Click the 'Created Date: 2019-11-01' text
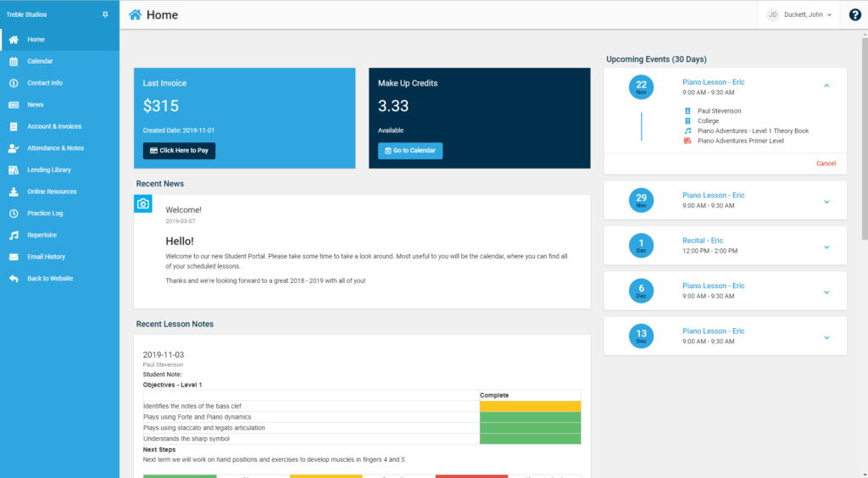Image resolution: width=868 pixels, height=478 pixels. pos(179,131)
